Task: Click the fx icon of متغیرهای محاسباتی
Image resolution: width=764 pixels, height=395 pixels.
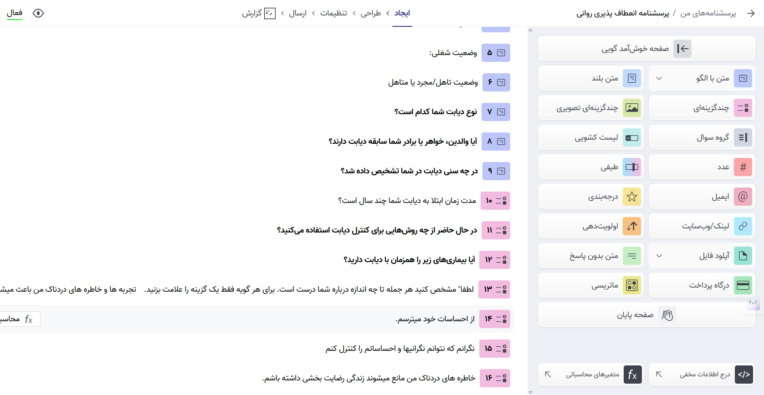Action: pyautogui.click(x=632, y=375)
